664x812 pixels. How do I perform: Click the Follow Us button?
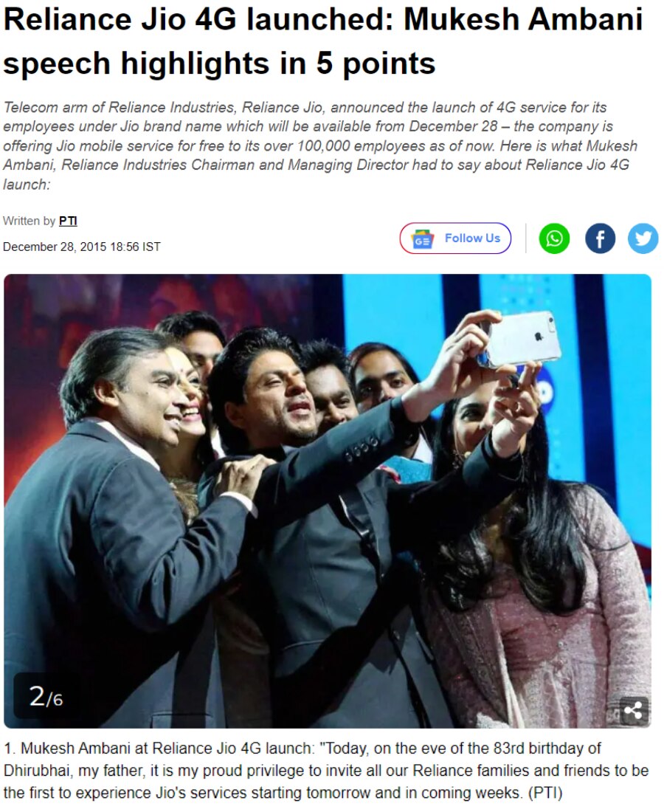(x=455, y=238)
